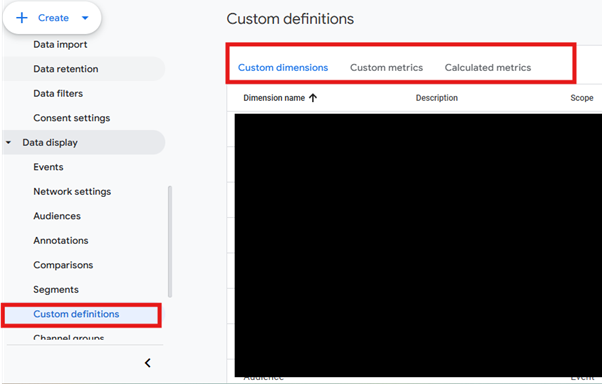Switch to the Custom metrics tab
This screenshot has height=384, width=602.
point(386,68)
